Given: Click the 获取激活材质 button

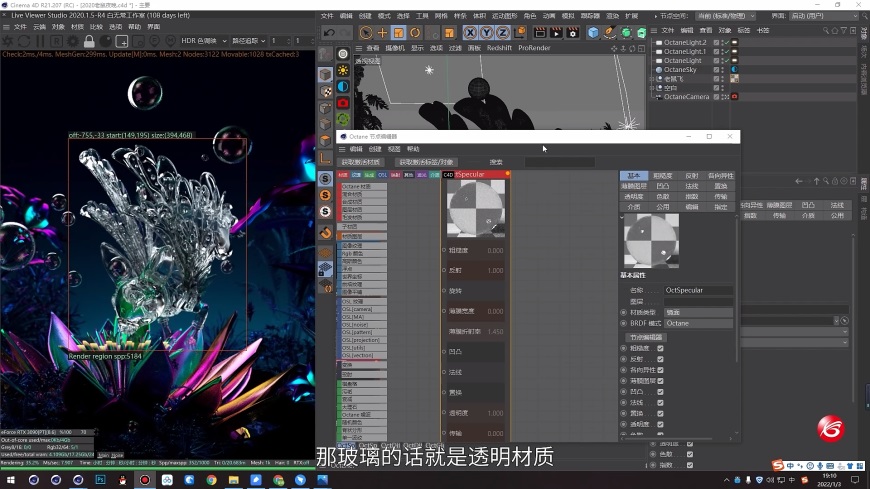Looking at the screenshot, I should tap(361, 162).
